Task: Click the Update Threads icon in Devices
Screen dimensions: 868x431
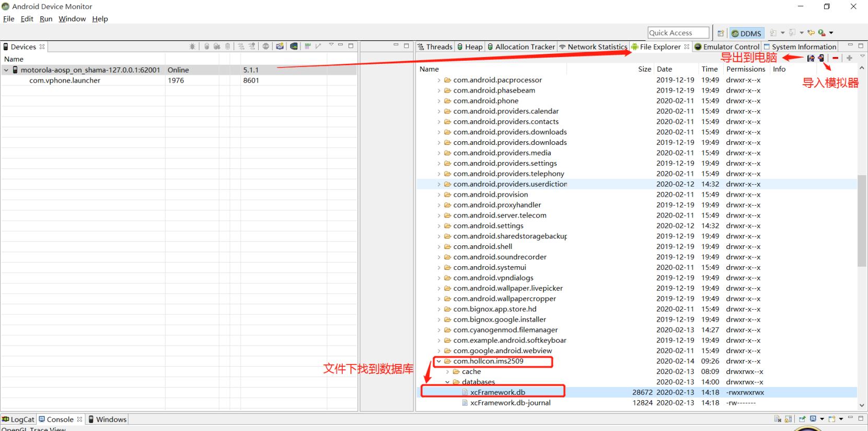Action: (x=241, y=46)
